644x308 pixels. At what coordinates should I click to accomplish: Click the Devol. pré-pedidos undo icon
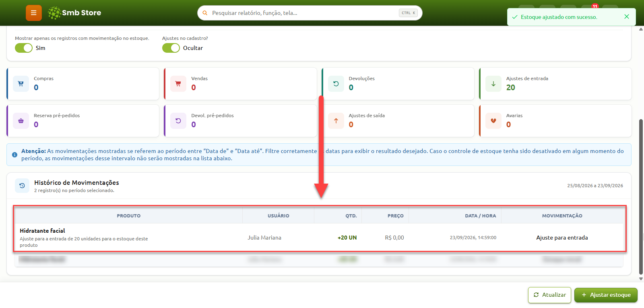(x=178, y=121)
